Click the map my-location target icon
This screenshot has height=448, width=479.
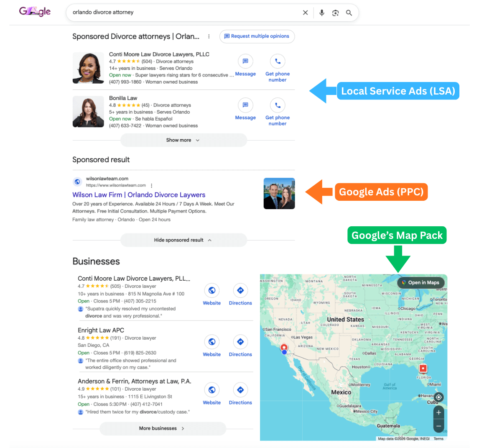(x=439, y=397)
